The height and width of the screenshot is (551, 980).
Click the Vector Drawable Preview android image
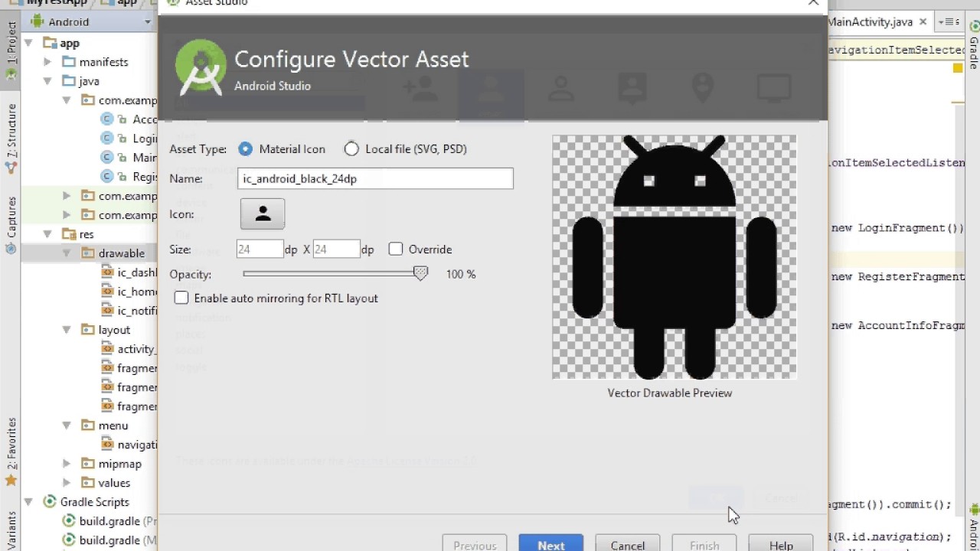point(675,257)
